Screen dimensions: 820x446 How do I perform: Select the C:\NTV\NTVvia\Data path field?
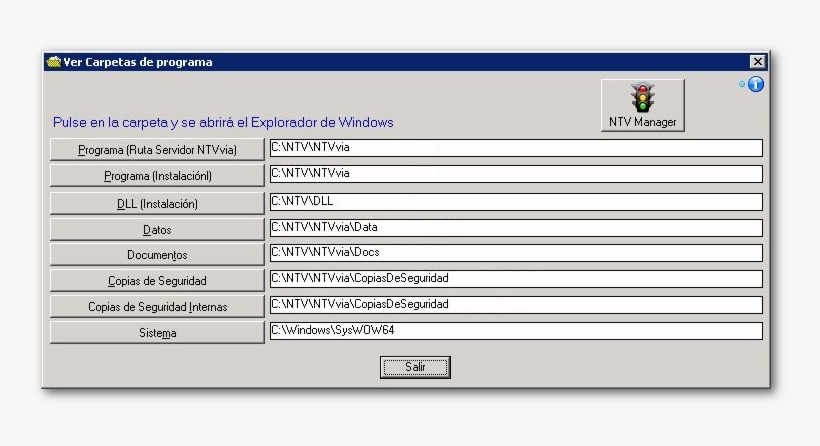(515, 227)
